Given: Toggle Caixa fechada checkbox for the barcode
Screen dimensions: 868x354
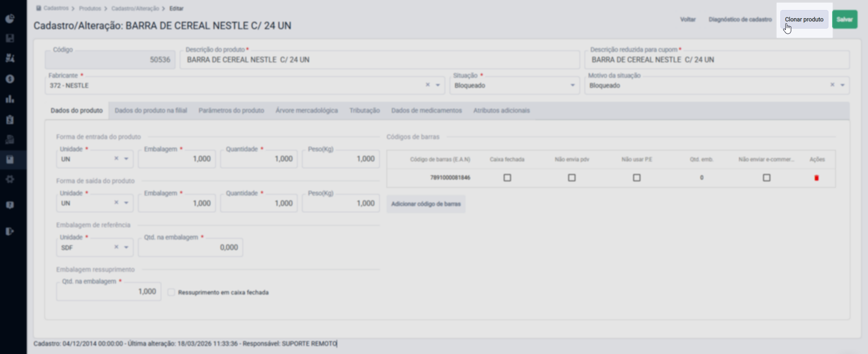Looking at the screenshot, I should click(507, 178).
